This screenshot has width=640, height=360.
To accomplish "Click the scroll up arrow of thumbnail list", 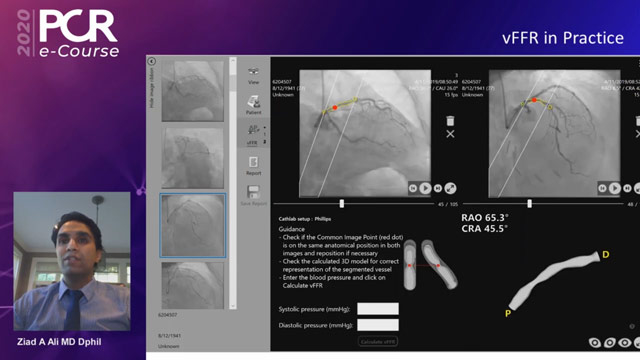I will click(233, 60).
